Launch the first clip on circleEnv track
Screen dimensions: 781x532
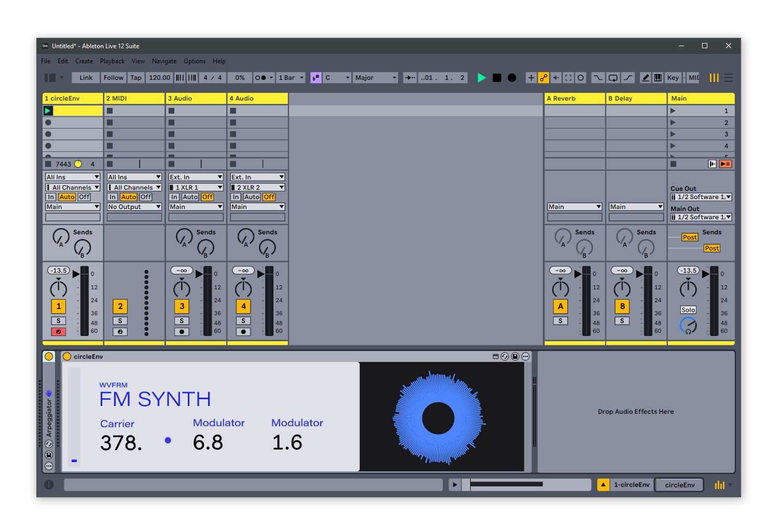click(x=48, y=110)
